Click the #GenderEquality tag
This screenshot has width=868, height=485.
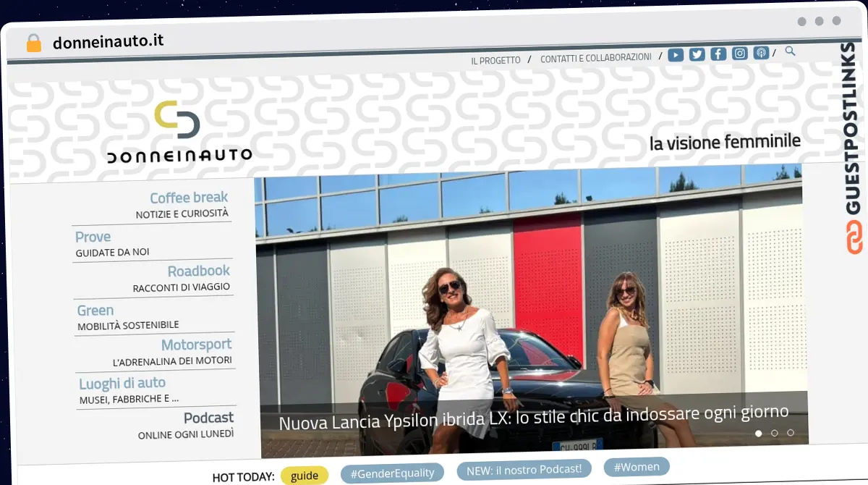393,473
